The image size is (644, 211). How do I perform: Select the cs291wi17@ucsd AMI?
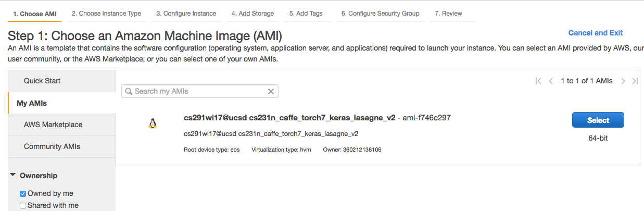pyautogui.click(x=598, y=120)
